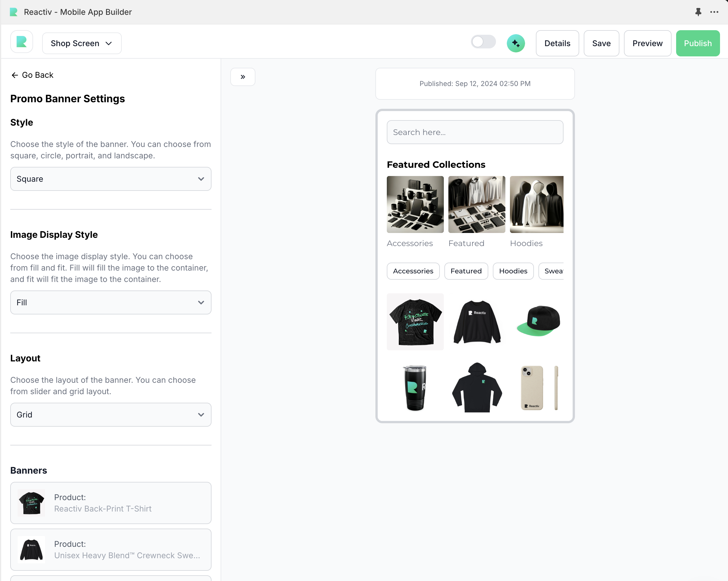Click the double-chevron panel collapse icon
The image size is (728, 581).
243,77
